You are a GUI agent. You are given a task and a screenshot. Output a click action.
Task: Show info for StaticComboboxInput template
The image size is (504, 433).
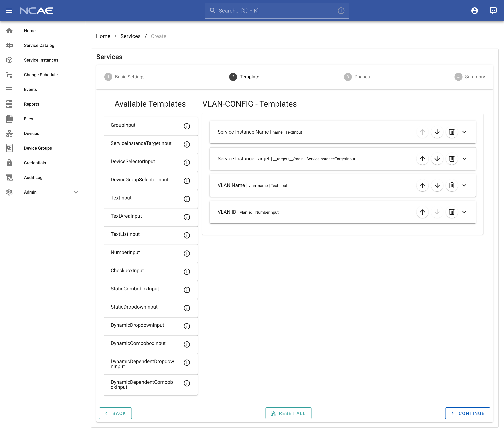pyautogui.click(x=187, y=290)
